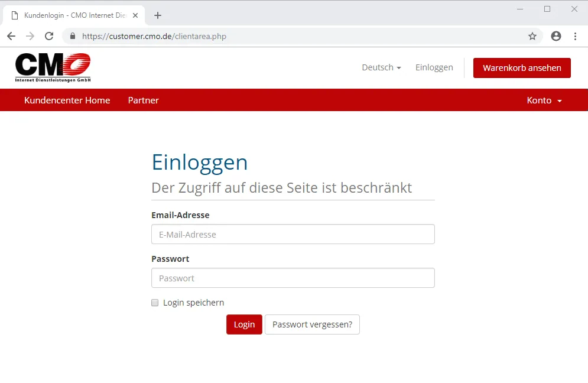Screen dimensions: 588x383
Task: Minimize the browser window
Action: [520, 9]
